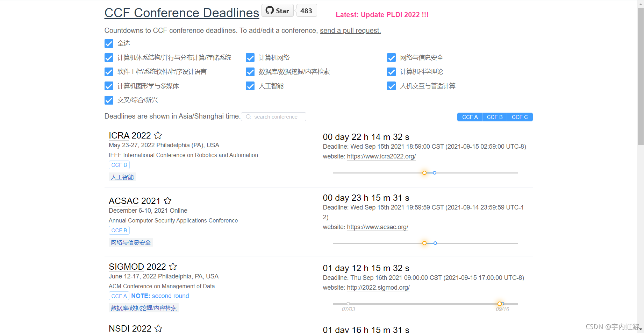This screenshot has width=644, height=333.
Task: Visit https://www.icra2022.org/ website link
Action: (381, 156)
